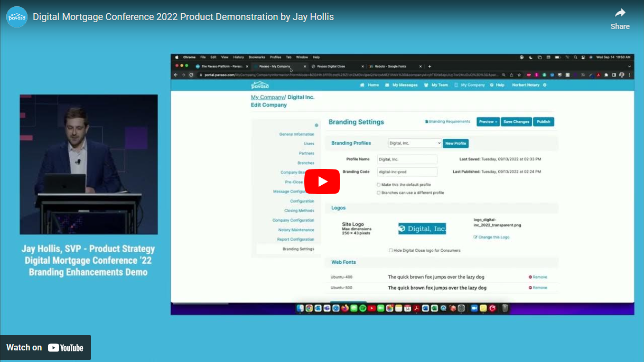Click the collapse icon atop the sidebar menu
The height and width of the screenshot is (362, 644).
point(316,125)
